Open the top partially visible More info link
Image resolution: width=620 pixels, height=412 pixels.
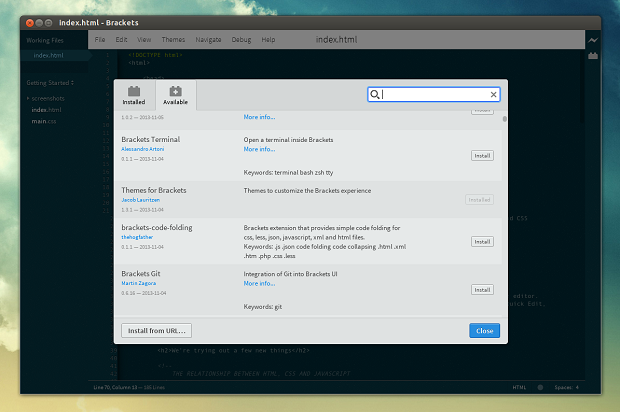259,117
